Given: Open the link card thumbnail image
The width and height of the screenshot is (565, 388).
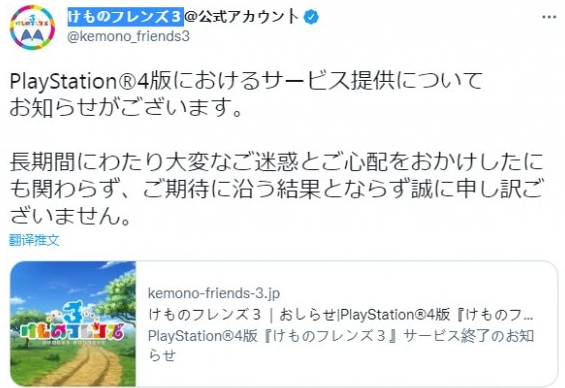Looking at the screenshot, I should [x=73, y=324].
